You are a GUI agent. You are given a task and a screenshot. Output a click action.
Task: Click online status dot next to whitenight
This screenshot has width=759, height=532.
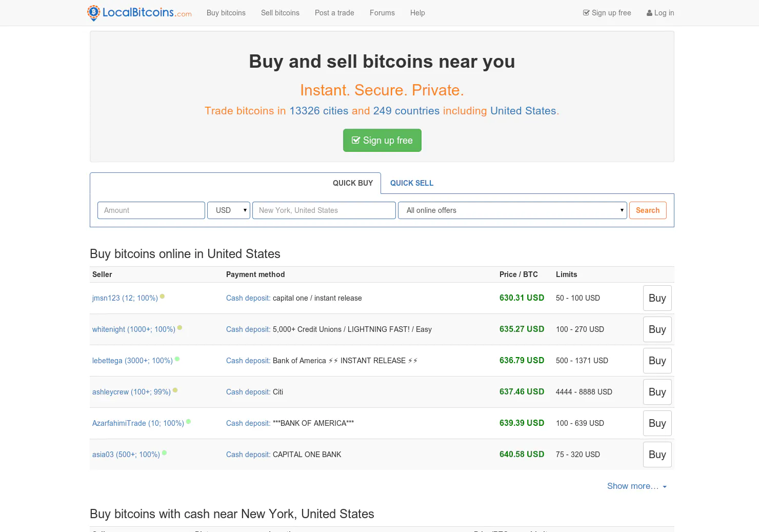(179, 327)
